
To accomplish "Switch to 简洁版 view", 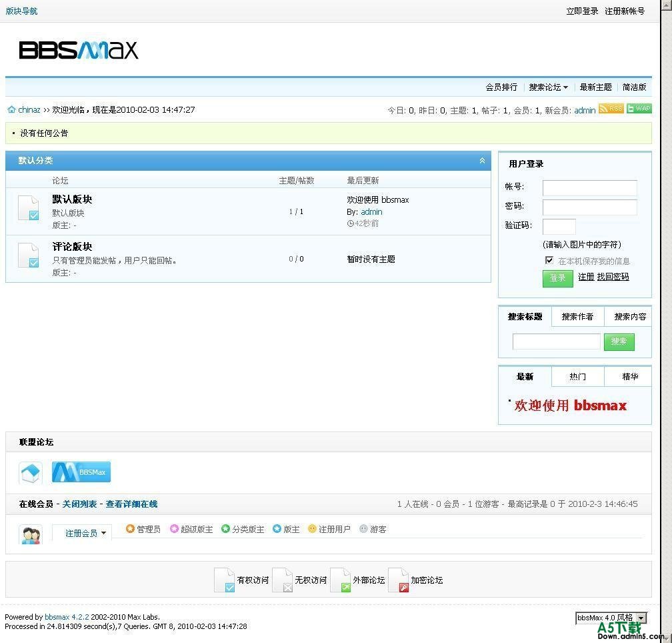I will coord(634,87).
